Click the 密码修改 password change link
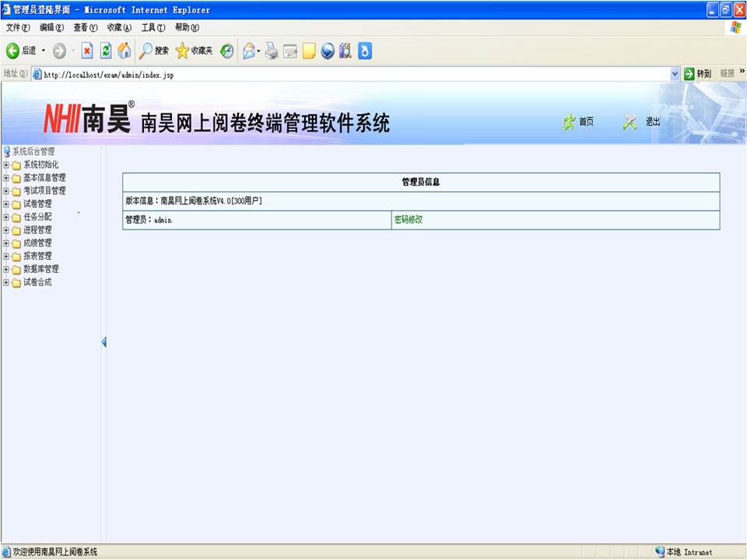The width and height of the screenshot is (747, 560). click(408, 219)
